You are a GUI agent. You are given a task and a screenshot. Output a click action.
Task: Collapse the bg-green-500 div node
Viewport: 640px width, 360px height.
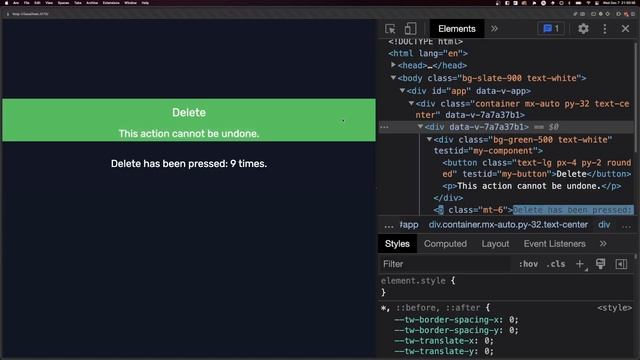(429, 139)
